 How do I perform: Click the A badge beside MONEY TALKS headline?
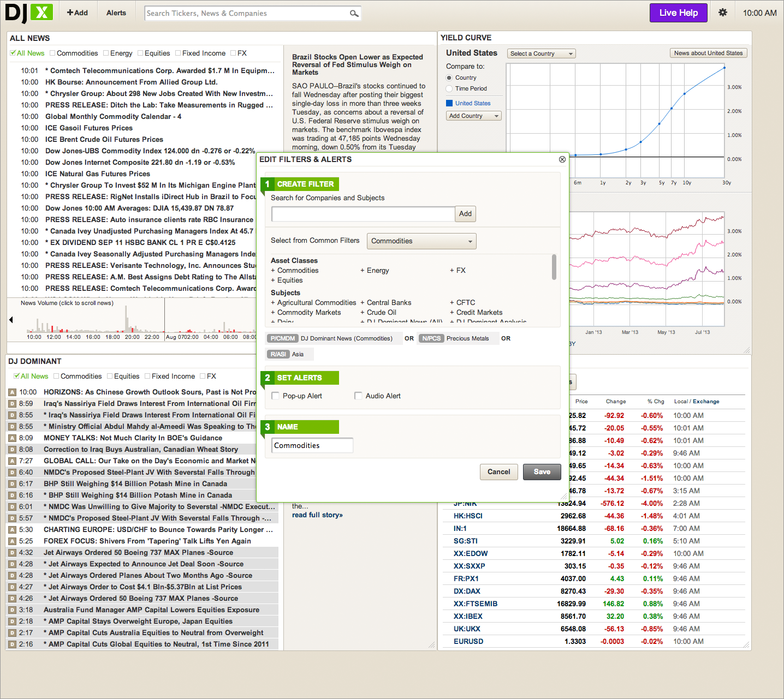click(12, 438)
